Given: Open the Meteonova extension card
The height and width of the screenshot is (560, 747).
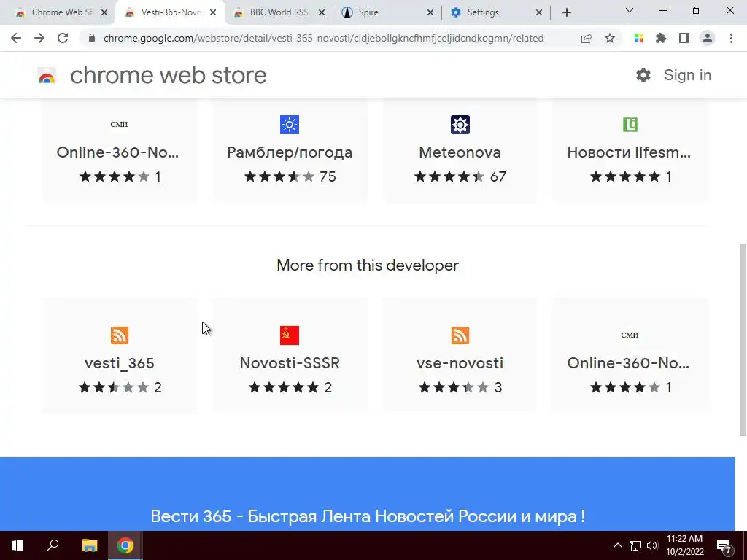Looking at the screenshot, I should pos(460,152).
